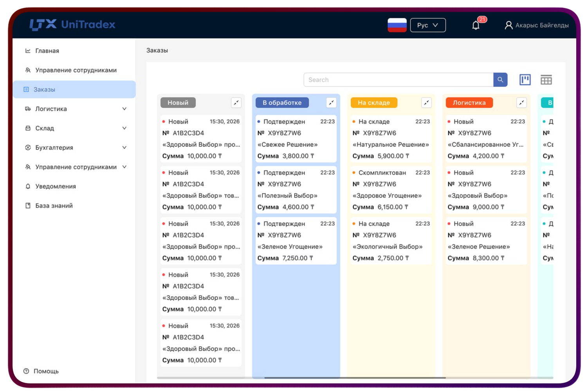Expand the Склад sidebar submenu
The height and width of the screenshot is (392, 586).
(x=124, y=128)
